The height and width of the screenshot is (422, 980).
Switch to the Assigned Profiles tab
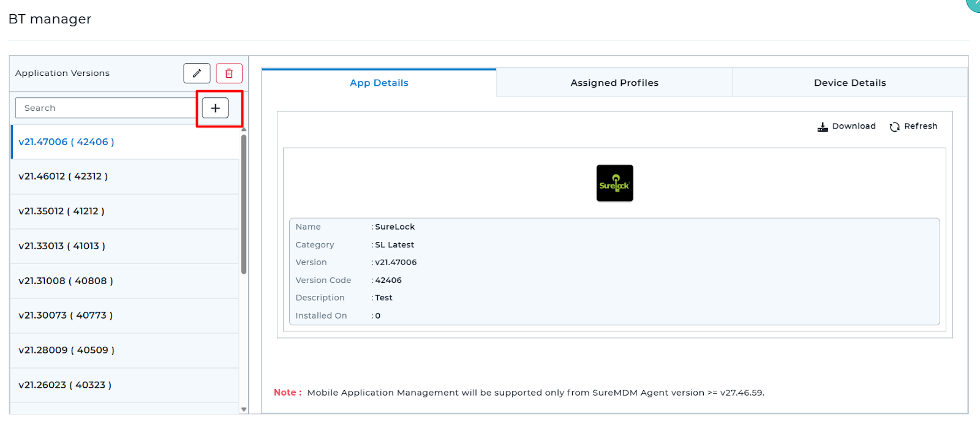(614, 83)
